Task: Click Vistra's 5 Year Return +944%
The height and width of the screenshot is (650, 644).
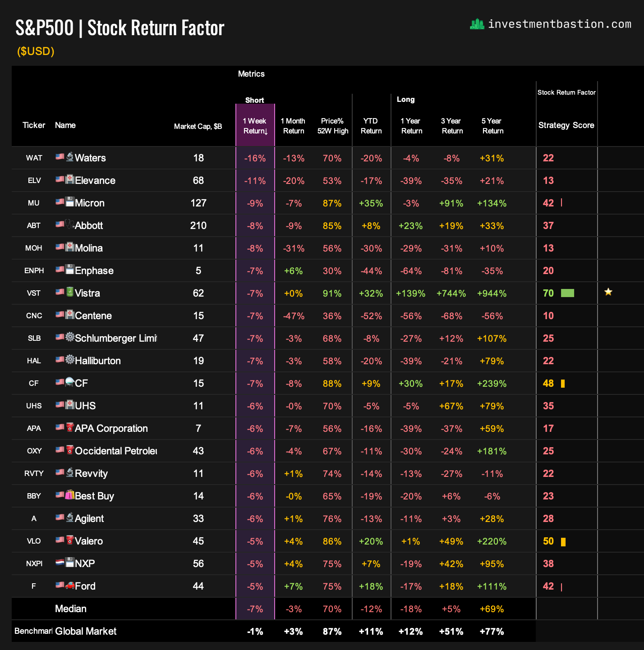Action: (x=492, y=293)
